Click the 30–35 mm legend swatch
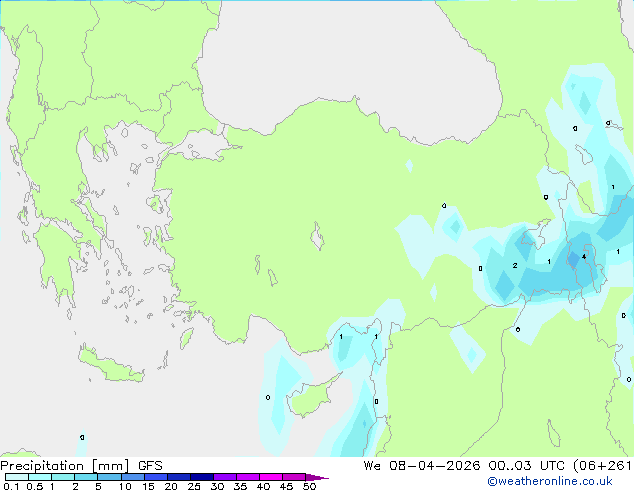This screenshot has width=634, height=490. point(225,477)
